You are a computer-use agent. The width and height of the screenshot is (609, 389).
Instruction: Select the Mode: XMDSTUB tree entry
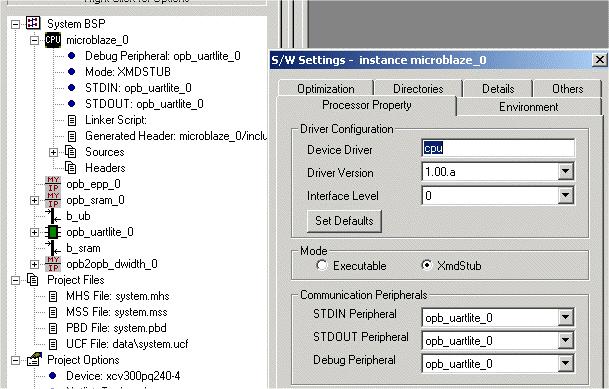coord(128,72)
